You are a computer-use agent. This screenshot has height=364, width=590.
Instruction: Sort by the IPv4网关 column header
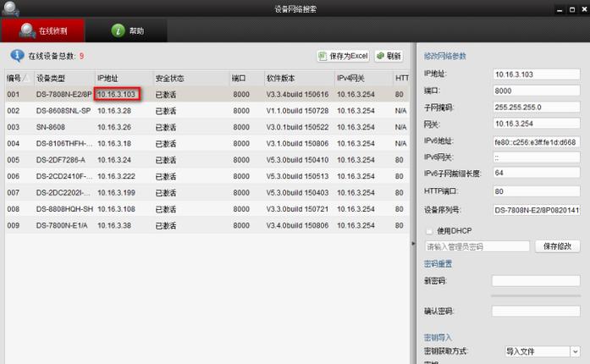click(x=363, y=78)
